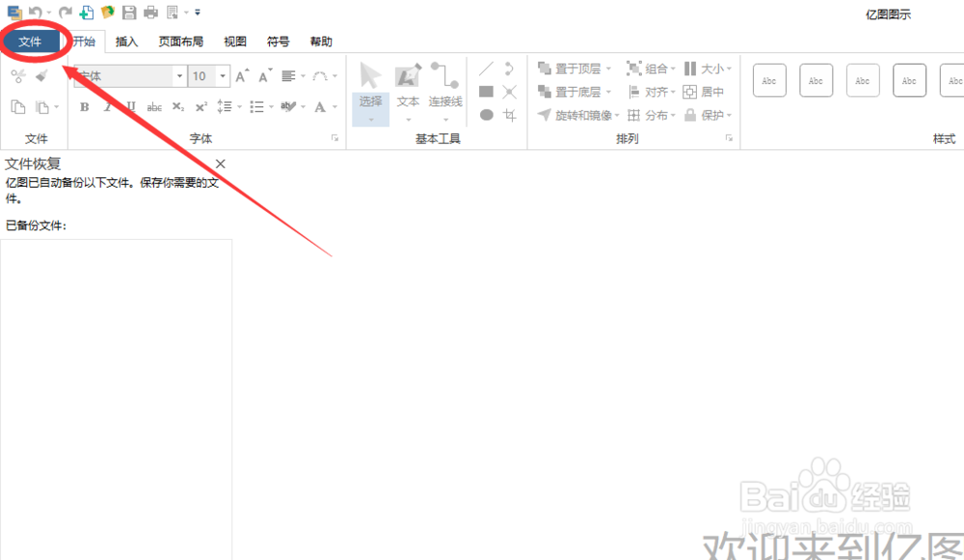Image resolution: width=964 pixels, height=560 pixels.
Task: Click inside the 字体 font name box
Action: (x=124, y=76)
